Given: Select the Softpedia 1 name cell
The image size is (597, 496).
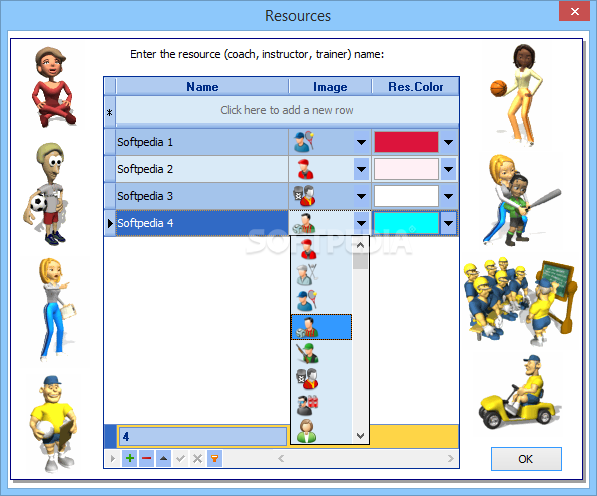Looking at the screenshot, I should [x=202, y=142].
